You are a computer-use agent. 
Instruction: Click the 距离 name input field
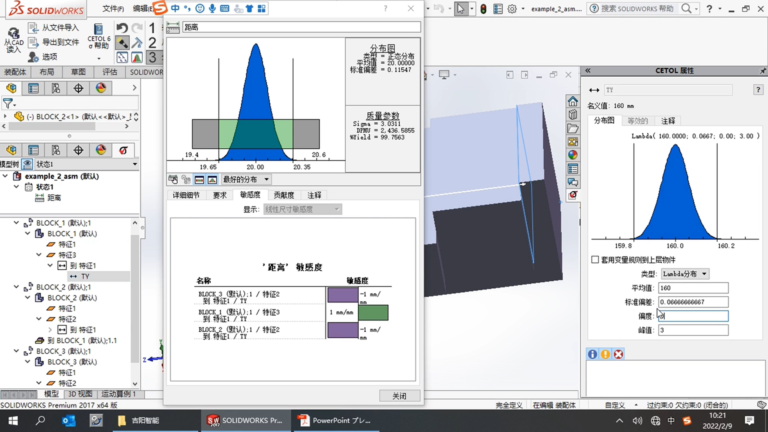[301, 27]
